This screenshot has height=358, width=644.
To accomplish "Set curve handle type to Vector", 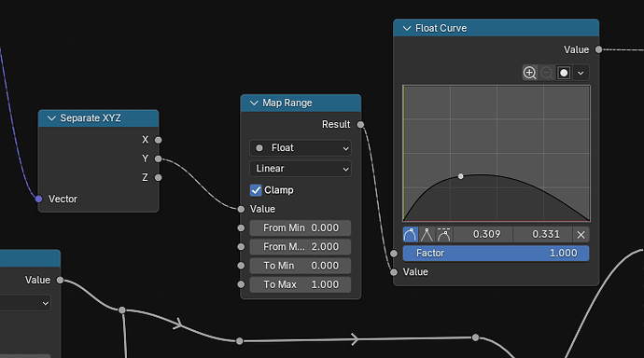I will click(427, 235).
